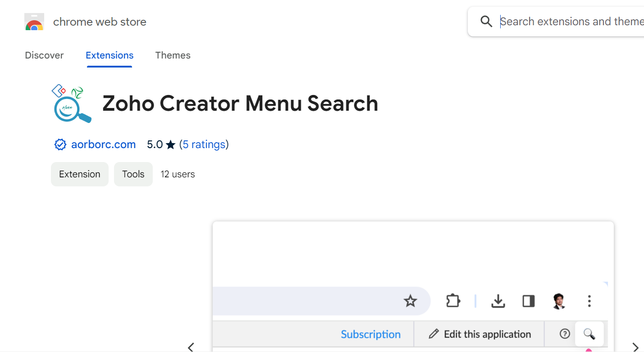Screen dimensions: 644x352
Task: Click the star rating icon next to 5.0
Action: coord(170,144)
